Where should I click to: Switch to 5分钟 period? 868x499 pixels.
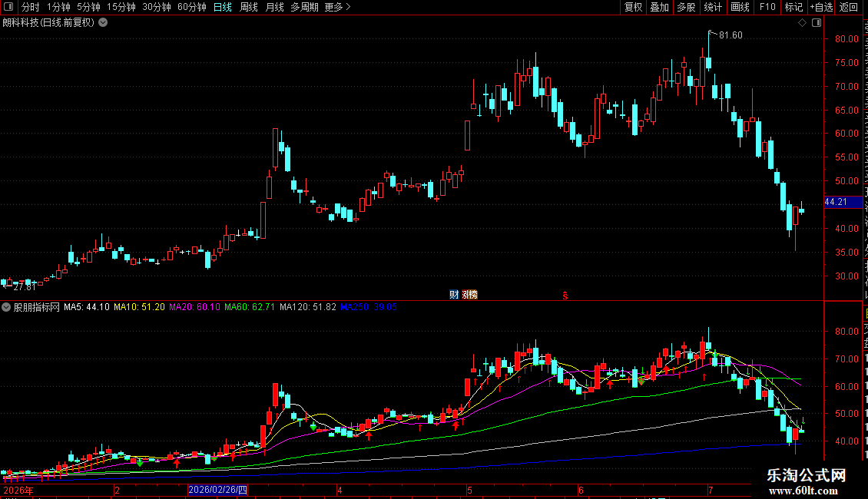(x=88, y=7)
